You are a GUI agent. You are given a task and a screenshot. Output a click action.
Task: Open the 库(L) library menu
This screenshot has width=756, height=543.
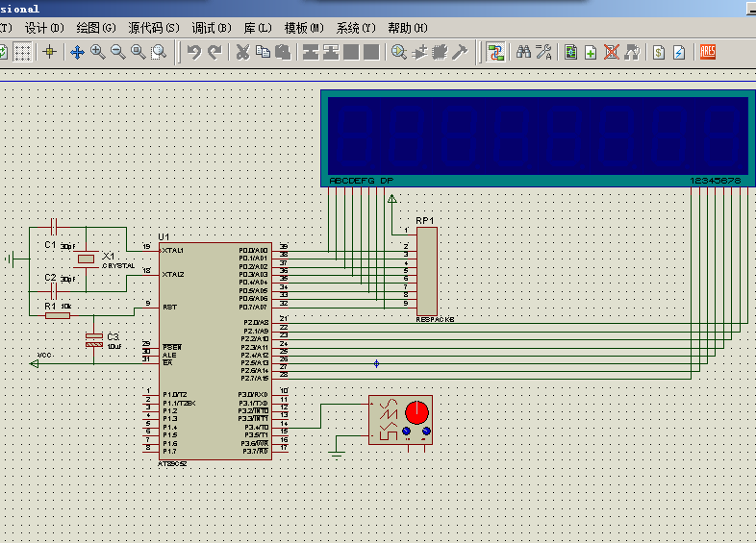pos(258,28)
